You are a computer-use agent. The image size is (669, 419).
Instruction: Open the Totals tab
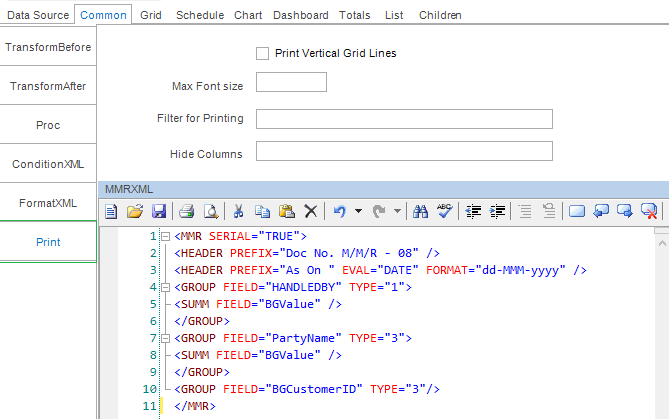click(355, 15)
